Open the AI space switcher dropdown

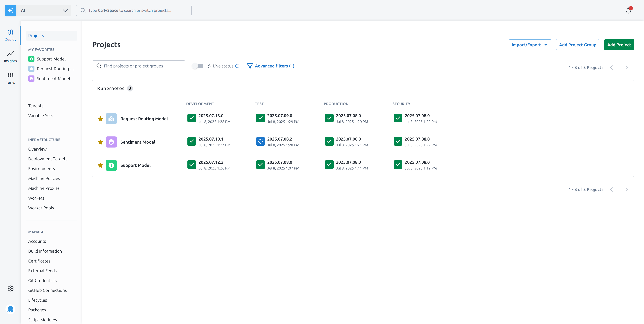coord(44,11)
